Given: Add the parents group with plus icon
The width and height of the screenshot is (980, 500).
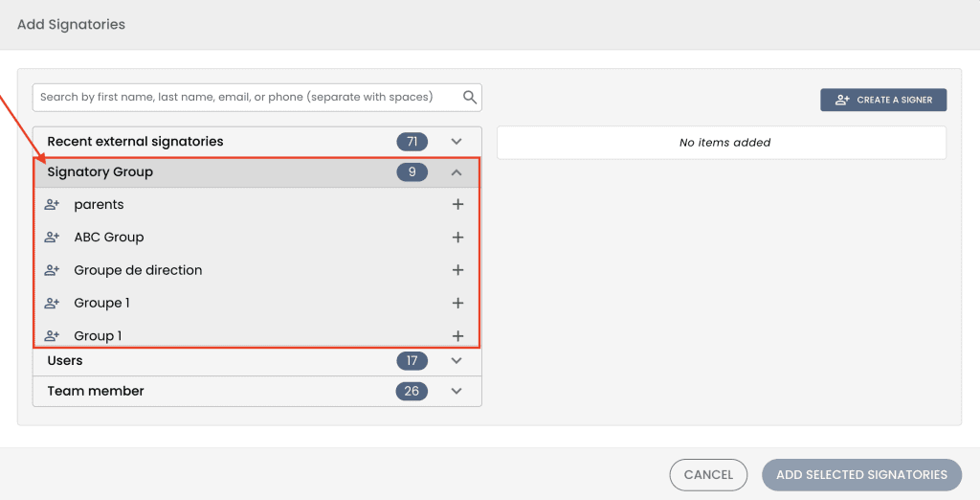Looking at the screenshot, I should [457, 205].
